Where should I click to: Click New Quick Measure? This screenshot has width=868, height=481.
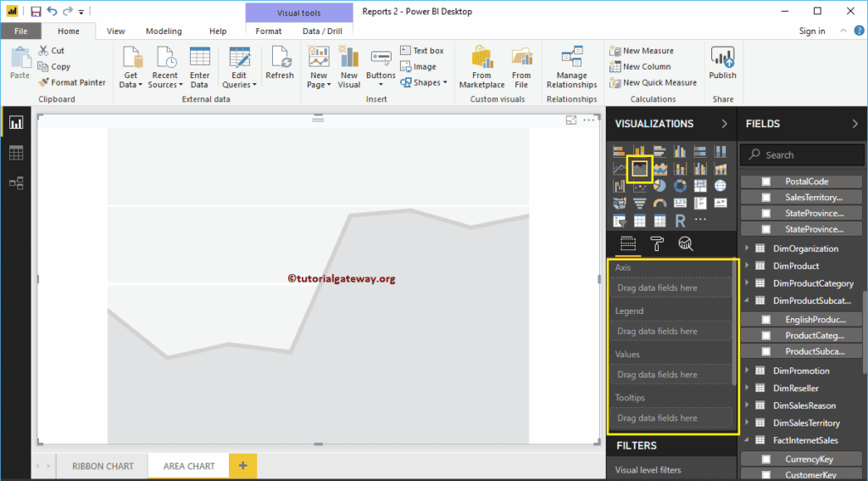click(654, 82)
